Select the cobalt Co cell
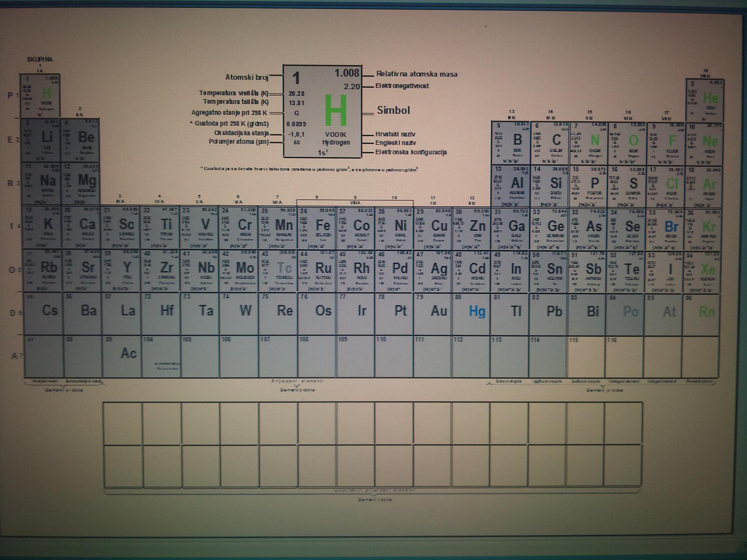 coord(355,229)
